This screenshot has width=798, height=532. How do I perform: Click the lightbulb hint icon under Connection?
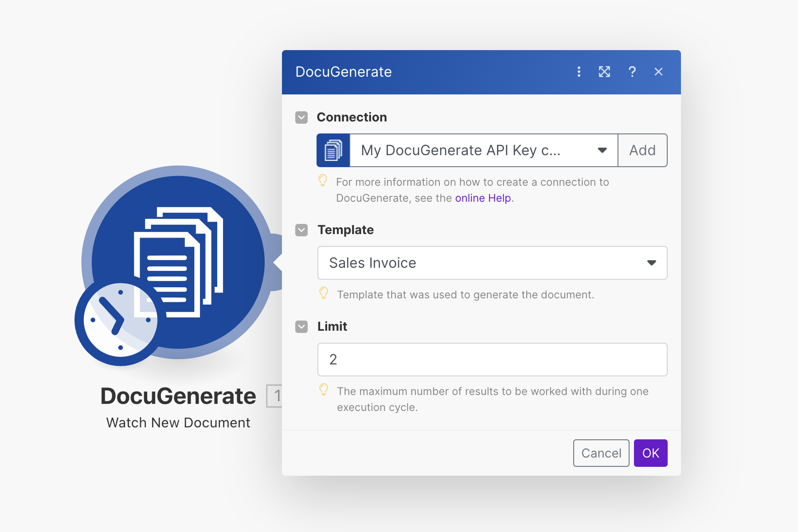(323, 180)
